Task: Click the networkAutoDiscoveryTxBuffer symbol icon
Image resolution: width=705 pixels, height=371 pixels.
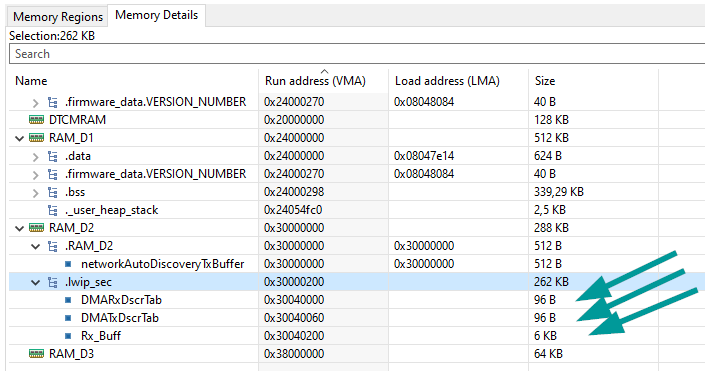Action: (68, 264)
